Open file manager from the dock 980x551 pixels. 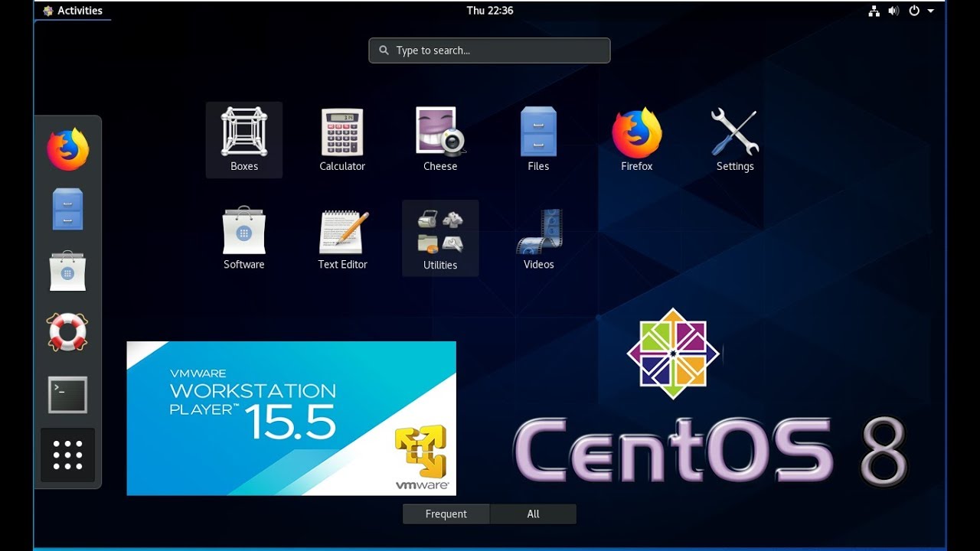[67, 209]
